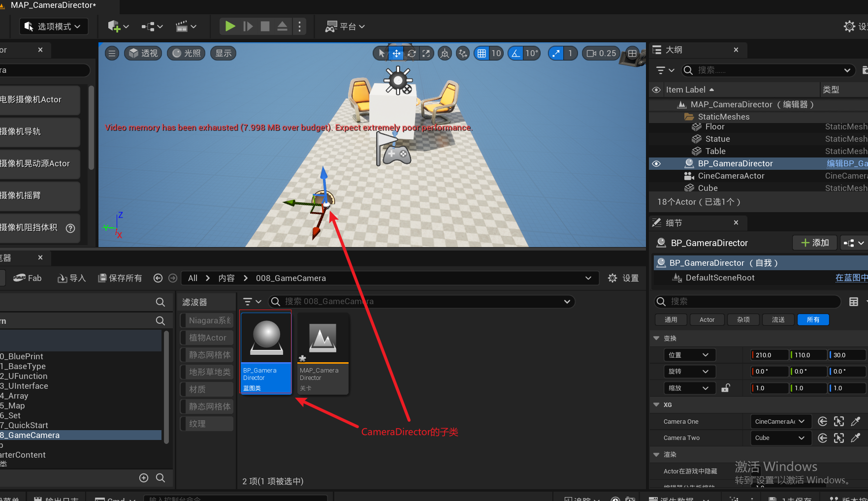The height and width of the screenshot is (501, 868).
Task: Collapse the 变换 transform section
Action: [656, 338]
